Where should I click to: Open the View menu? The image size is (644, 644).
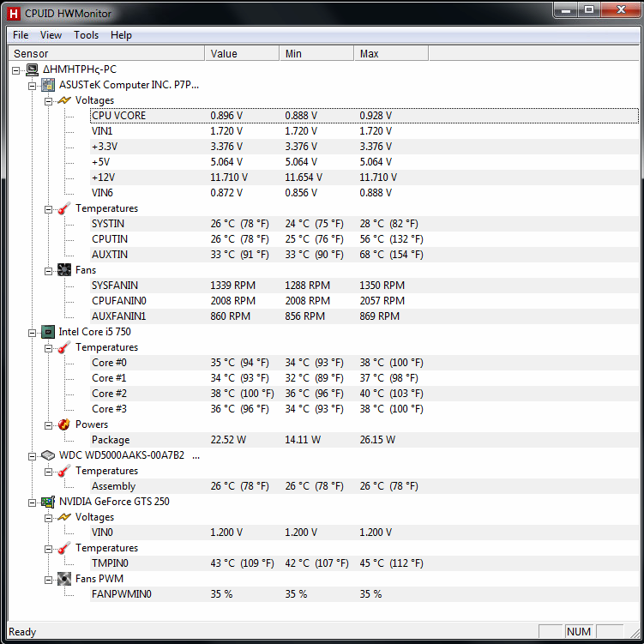[x=51, y=35]
